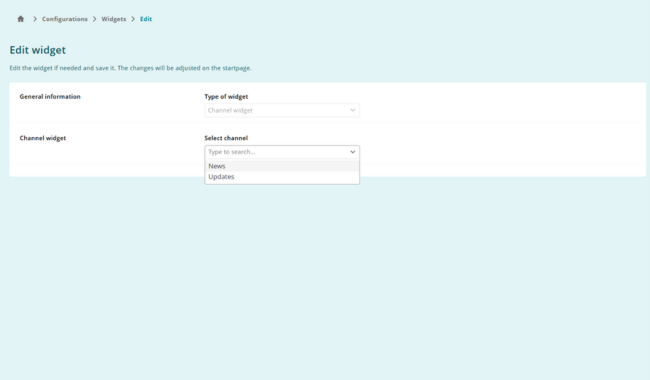The height and width of the screenshot is (380, 650).
Task: Navigate to the Widgets breadcrumb link
Action: [114, 19]
